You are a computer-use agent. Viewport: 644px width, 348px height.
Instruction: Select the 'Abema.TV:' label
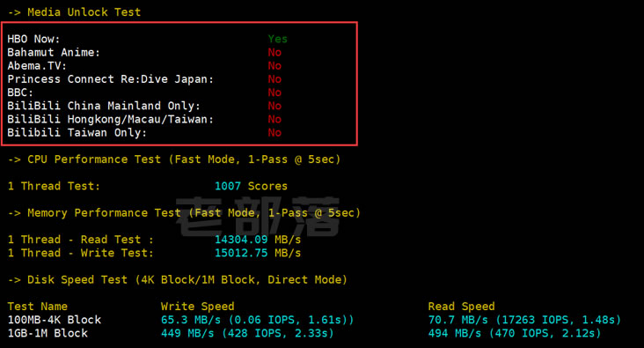[x=37, y=66]
